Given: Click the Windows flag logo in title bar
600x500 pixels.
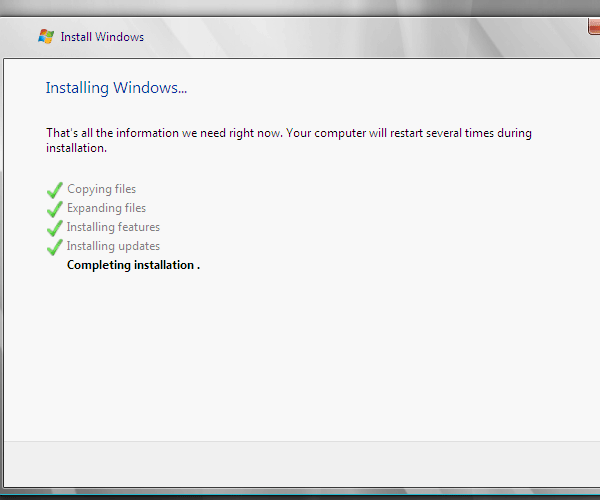Looking at the screenshot, I should pos(46,36).
